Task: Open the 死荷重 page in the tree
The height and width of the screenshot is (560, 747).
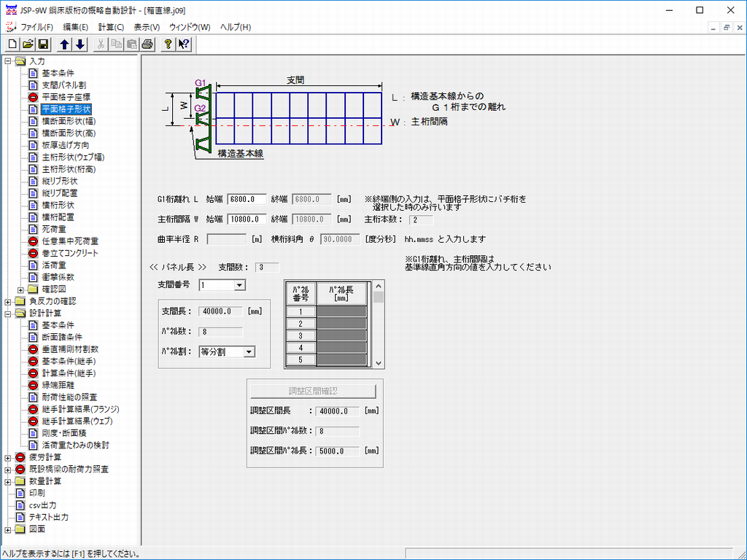Action: (55, 229)
